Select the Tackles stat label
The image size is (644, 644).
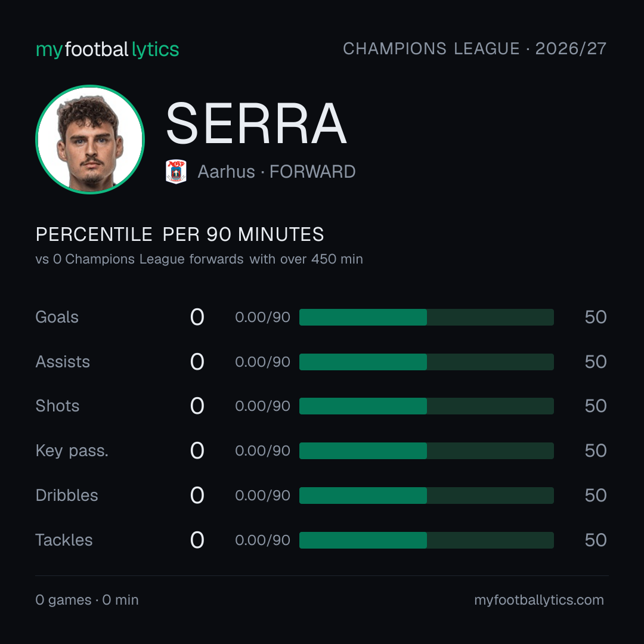64,540
